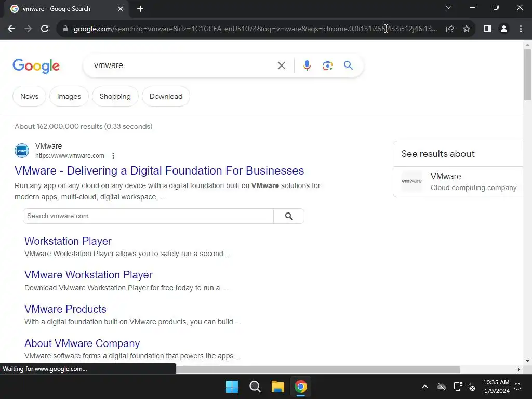Search by image with the lens icon
This screenshot has height=399, width=532.
coord(328,65)
